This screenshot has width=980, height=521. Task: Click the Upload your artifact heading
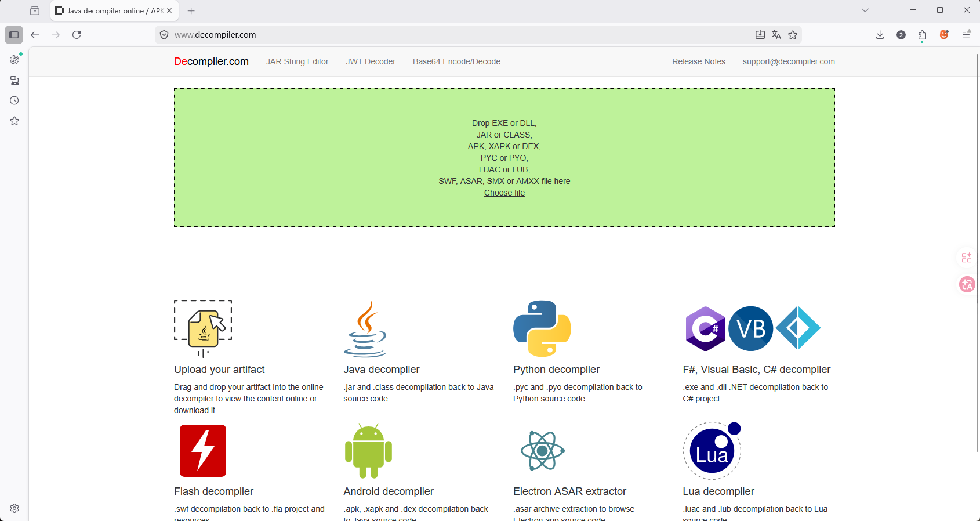[219, 370]
